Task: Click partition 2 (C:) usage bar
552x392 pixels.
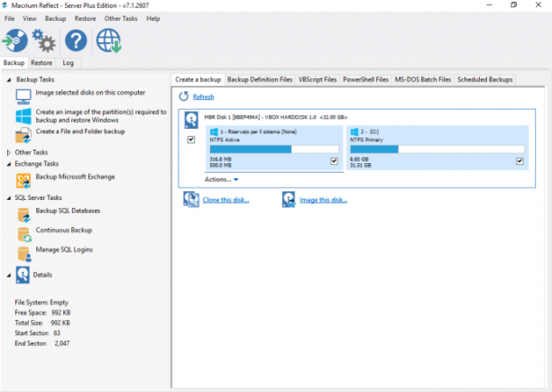Action: coord(437,150)
